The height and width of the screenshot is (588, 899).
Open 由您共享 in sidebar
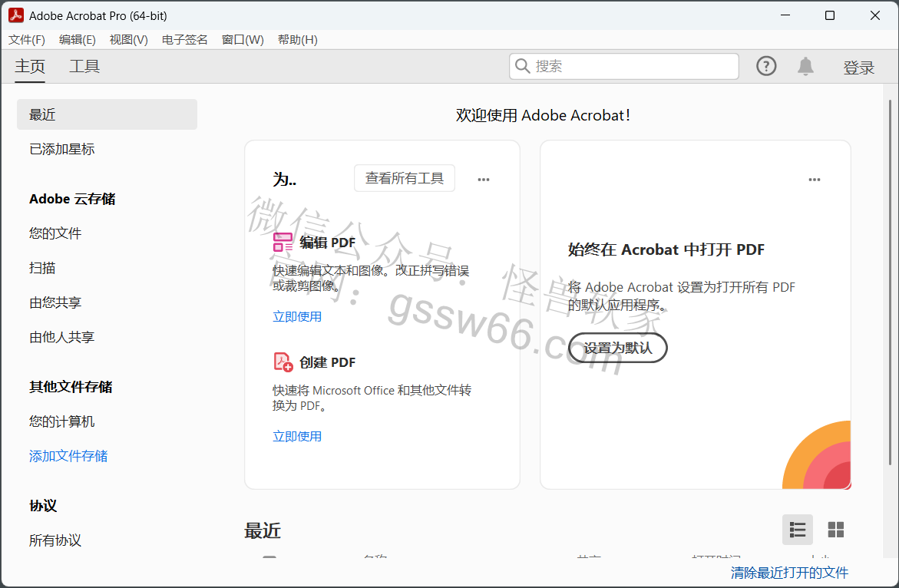[55, 302]
